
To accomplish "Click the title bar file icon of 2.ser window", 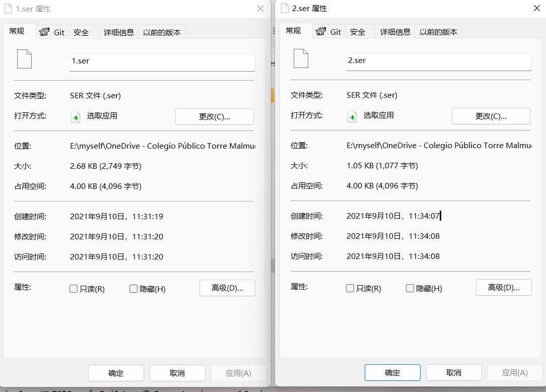I will point(285,9).
